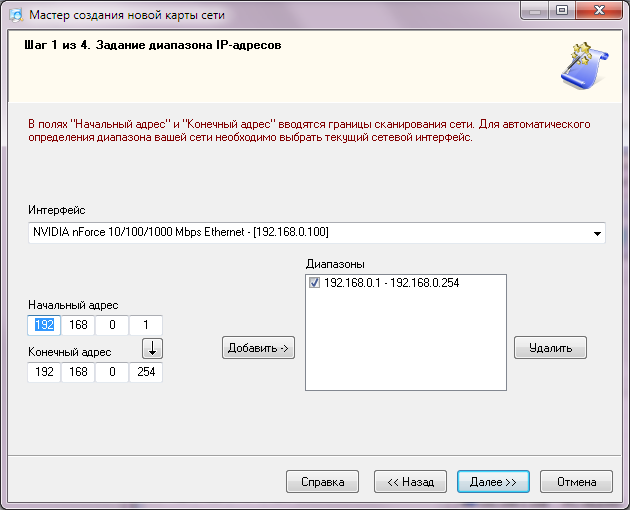Cancel the wizard with Отмена
This screenshot has width=630, height=510.
(x=576, y=481)
